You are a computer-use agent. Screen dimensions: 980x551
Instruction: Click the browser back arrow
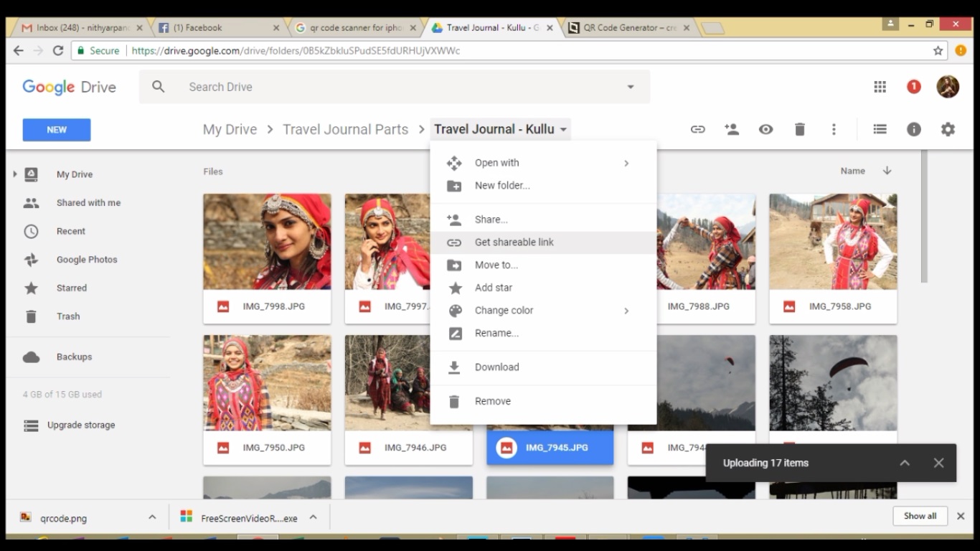19,51
